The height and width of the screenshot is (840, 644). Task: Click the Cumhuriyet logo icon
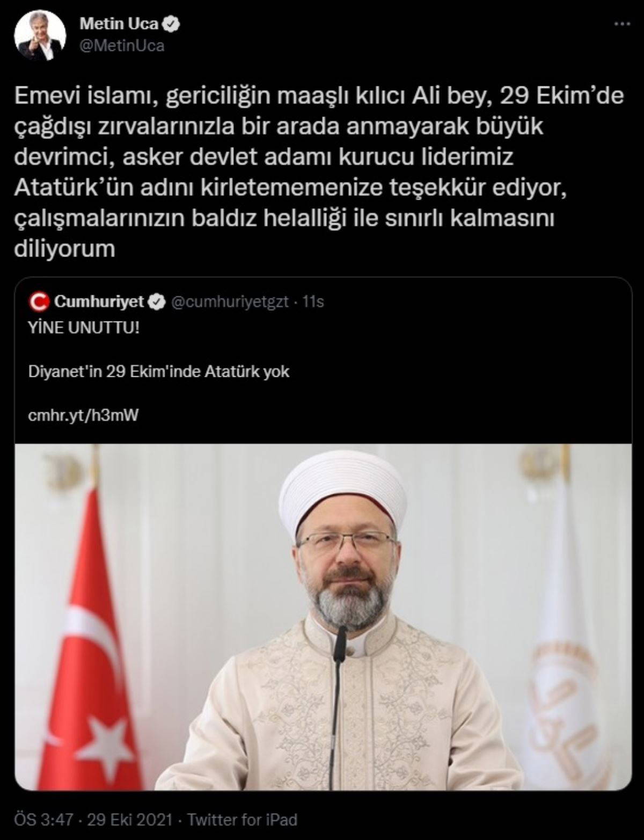[x=40, y=302]
